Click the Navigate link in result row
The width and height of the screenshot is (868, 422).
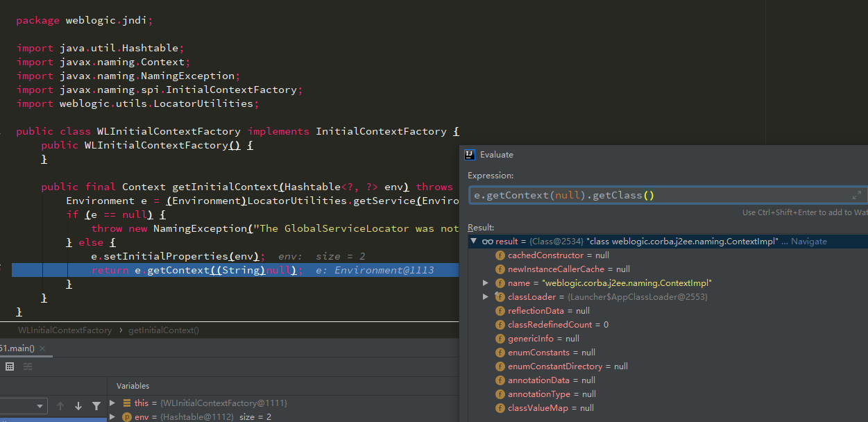pyautogui.click(x=809, y=242)
